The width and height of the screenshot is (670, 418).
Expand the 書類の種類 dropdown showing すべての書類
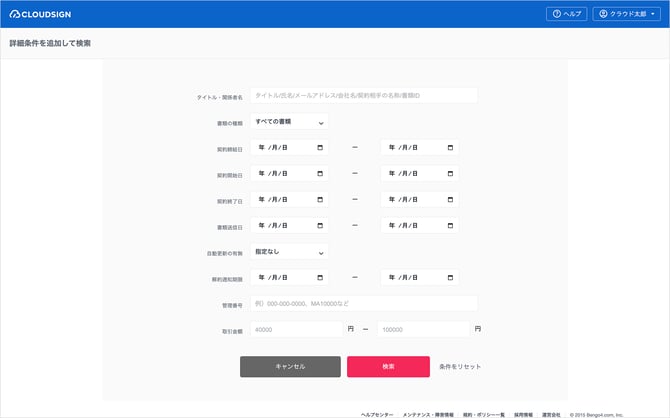(x=289, y=122)
